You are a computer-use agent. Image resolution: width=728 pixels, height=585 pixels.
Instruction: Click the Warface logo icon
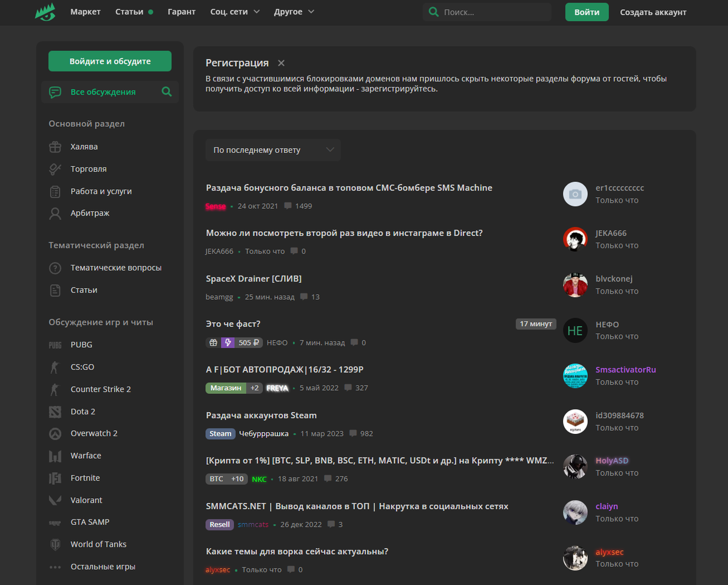55,456
